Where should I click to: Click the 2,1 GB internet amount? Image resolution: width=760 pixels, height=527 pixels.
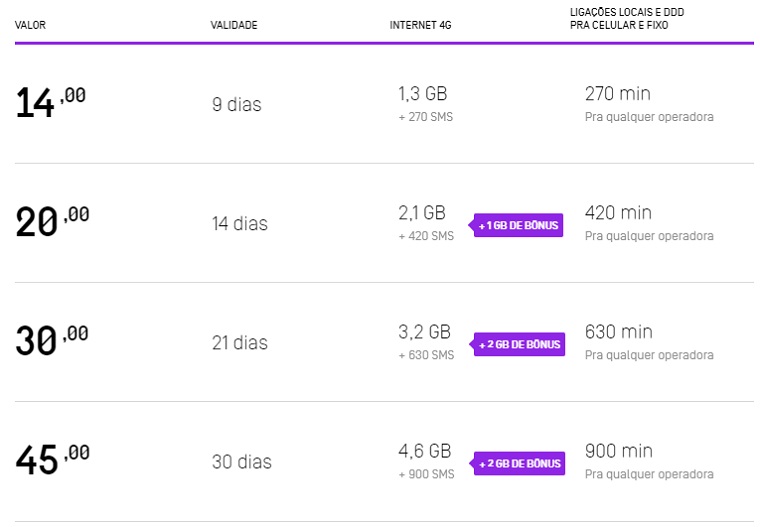(x=421, y=212)
